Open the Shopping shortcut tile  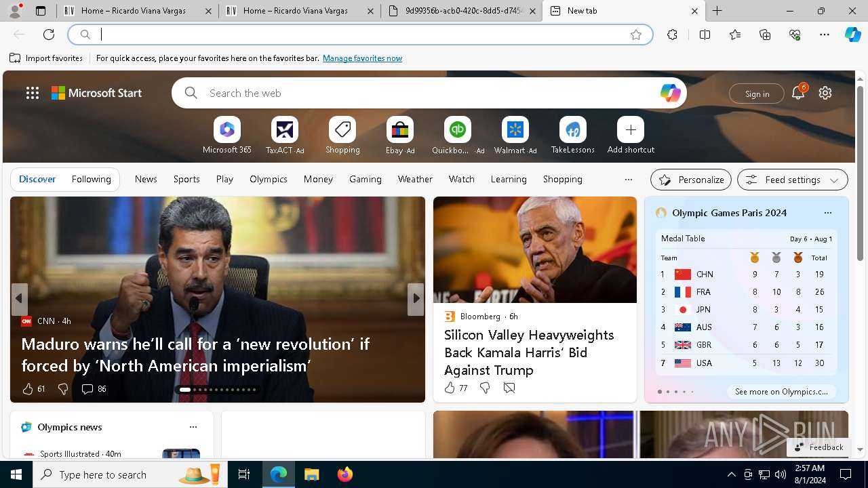pyautogui.click(x=342, y=129)
